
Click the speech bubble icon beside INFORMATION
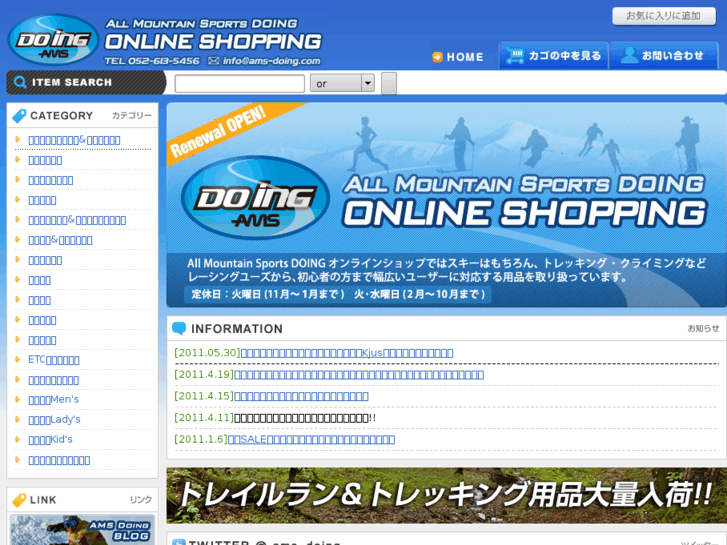pos(179,328)
